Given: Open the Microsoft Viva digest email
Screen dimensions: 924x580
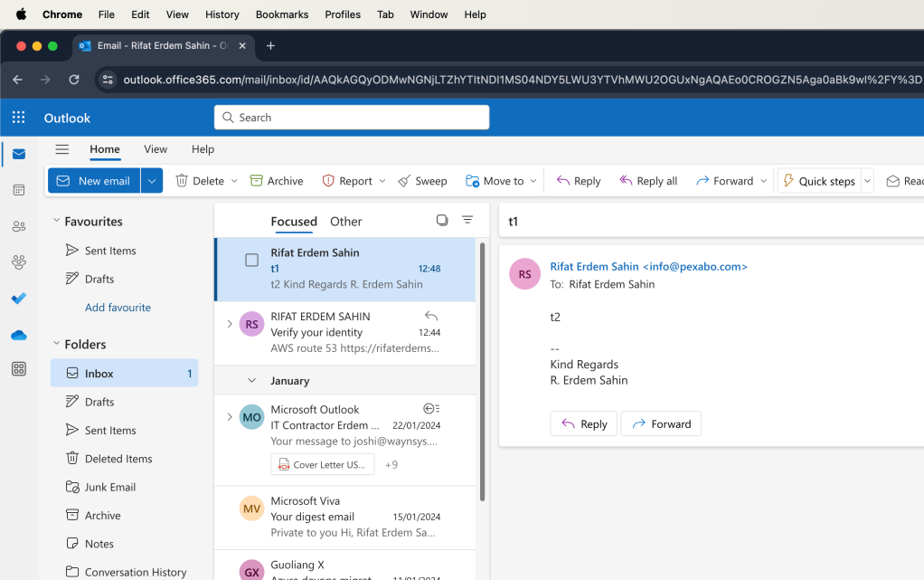Looking at the screenshot, I should click(x=344, y=517).
